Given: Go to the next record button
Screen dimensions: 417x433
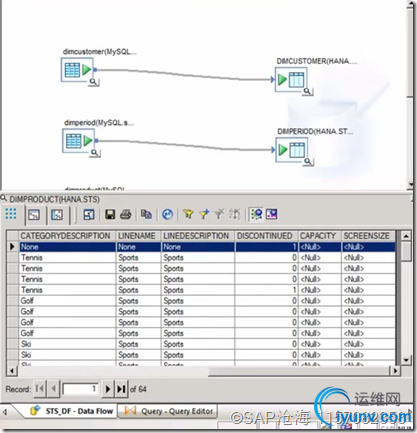Looking at the screenshot, I should 108,389.
